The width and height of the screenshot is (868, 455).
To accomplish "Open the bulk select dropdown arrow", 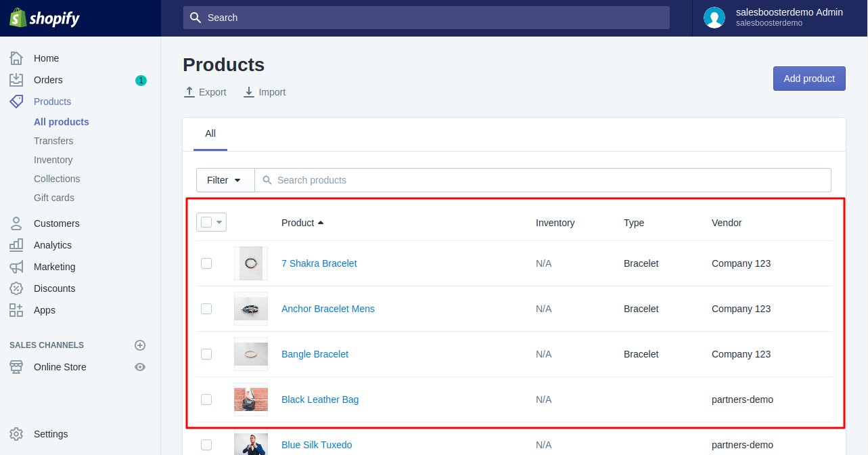I will pos(219,222).
